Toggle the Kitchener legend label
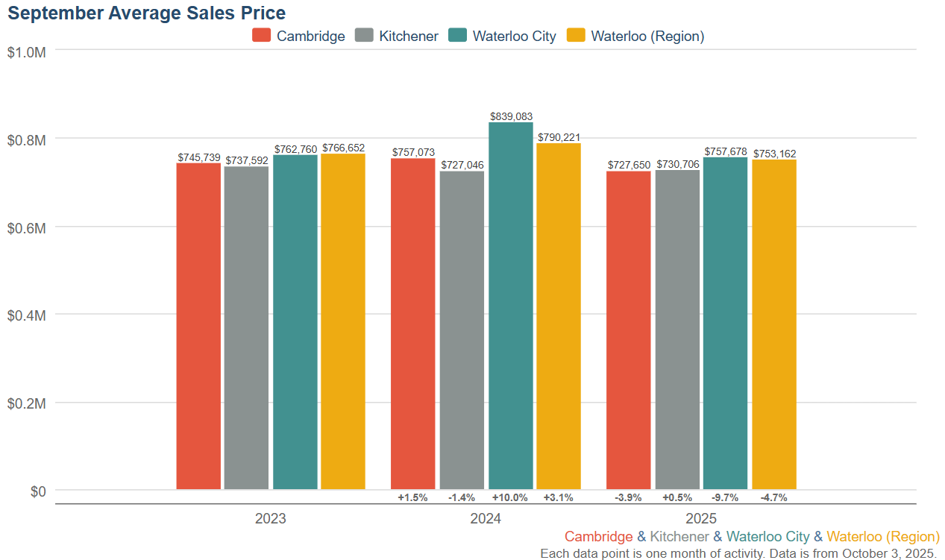945x560 pixels. (408, 36)
